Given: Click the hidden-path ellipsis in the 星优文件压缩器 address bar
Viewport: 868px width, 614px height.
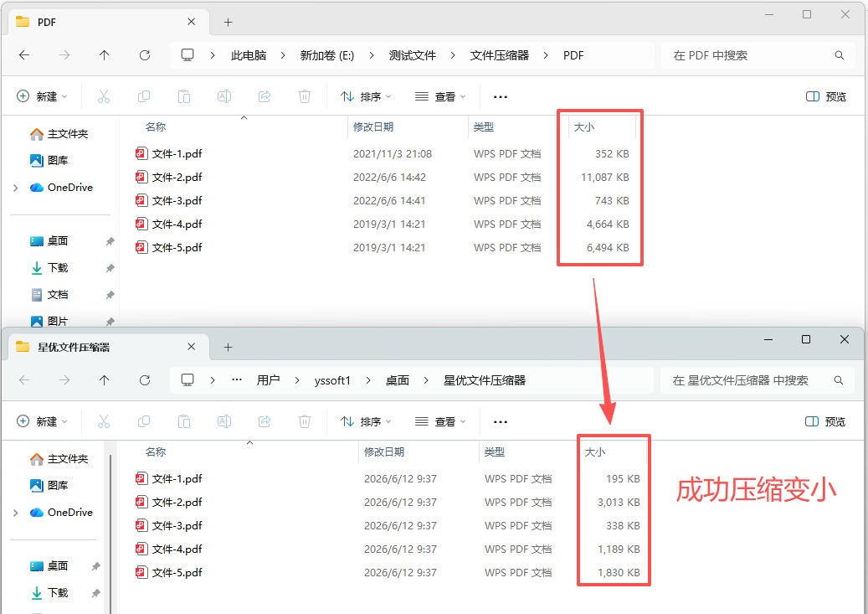Looking at the screenshot, I should pyautogui.click(x=237, y=380).
